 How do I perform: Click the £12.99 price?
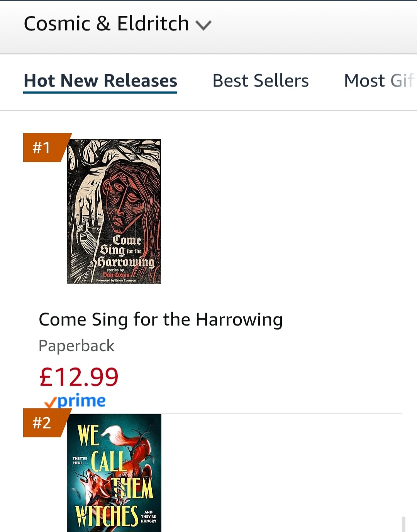coord(79,377)
